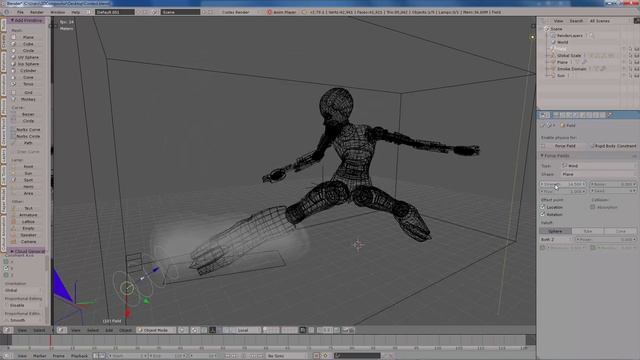Select Cone falloff option
The height and width of the screenshot is (360, 640).
click(x=620, y=231)
